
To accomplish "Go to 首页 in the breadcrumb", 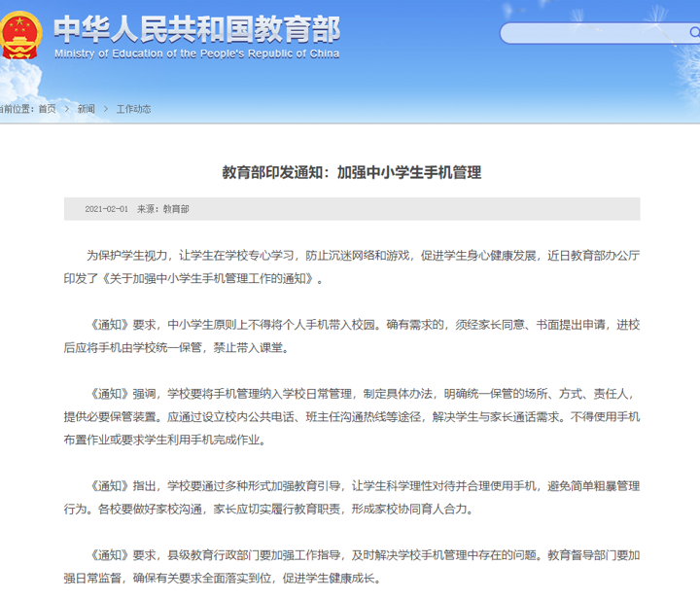I will pyautogui.click(x=47, y=109).
